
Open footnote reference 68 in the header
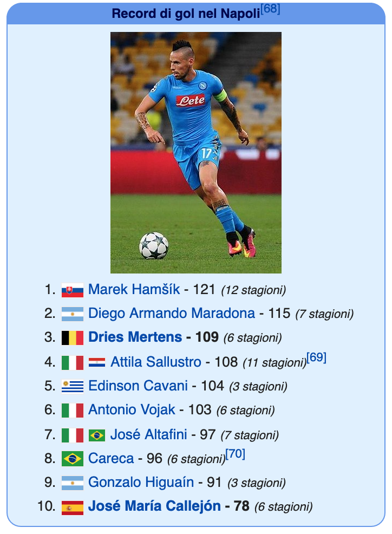(270, 9)
